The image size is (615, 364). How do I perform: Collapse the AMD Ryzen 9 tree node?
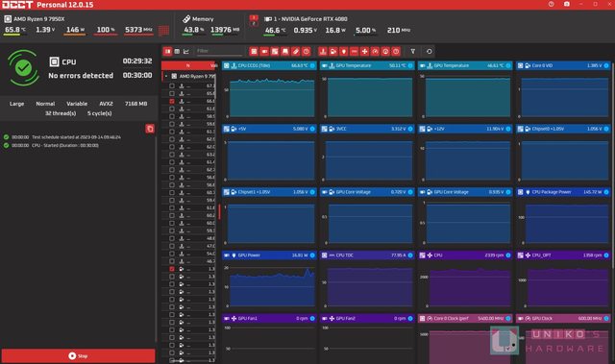[166, 76]
